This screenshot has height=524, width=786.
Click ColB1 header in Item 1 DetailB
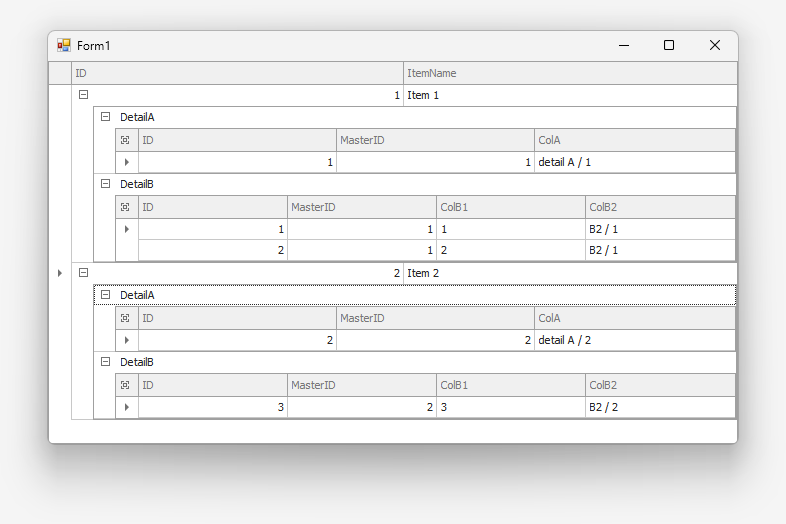click(x=511, y=207)
